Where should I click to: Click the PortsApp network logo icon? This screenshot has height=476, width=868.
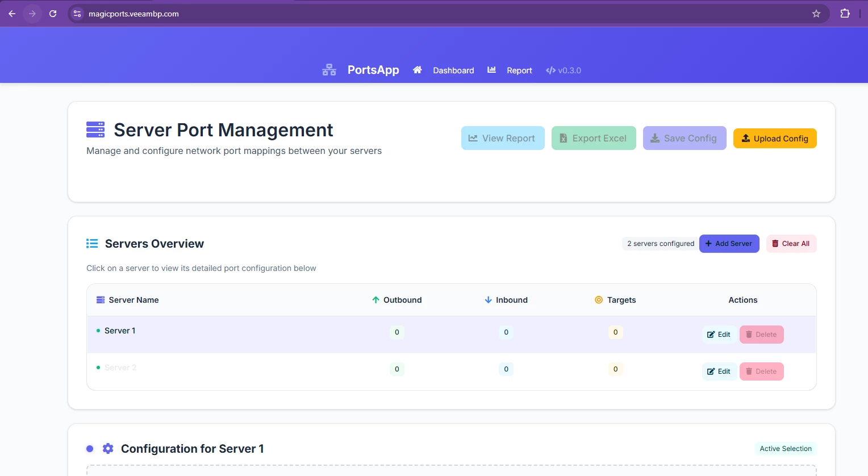[x=329, y=70]
